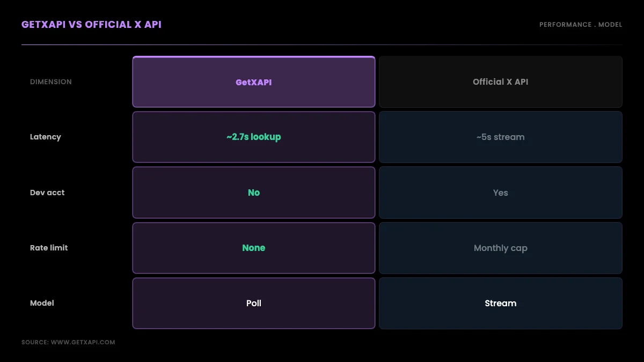This screenshot has height=362, width=644.
Task: Click the 'PERFORMANCE . MODEL' label
Action: click(581, 25)
